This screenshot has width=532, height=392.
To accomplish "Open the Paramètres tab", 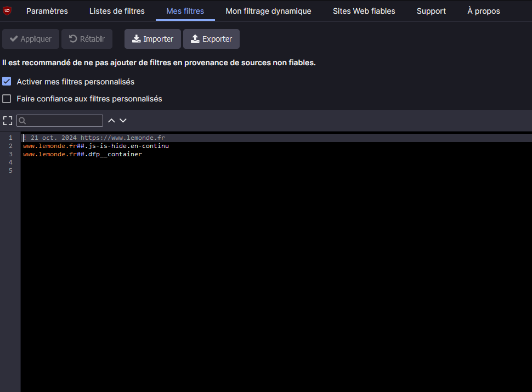I will pos(47,11).
